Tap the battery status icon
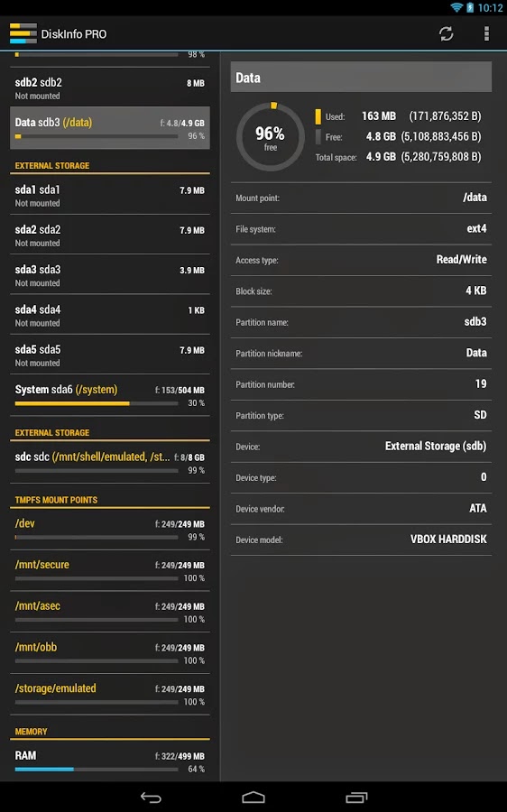 (470, 7)
